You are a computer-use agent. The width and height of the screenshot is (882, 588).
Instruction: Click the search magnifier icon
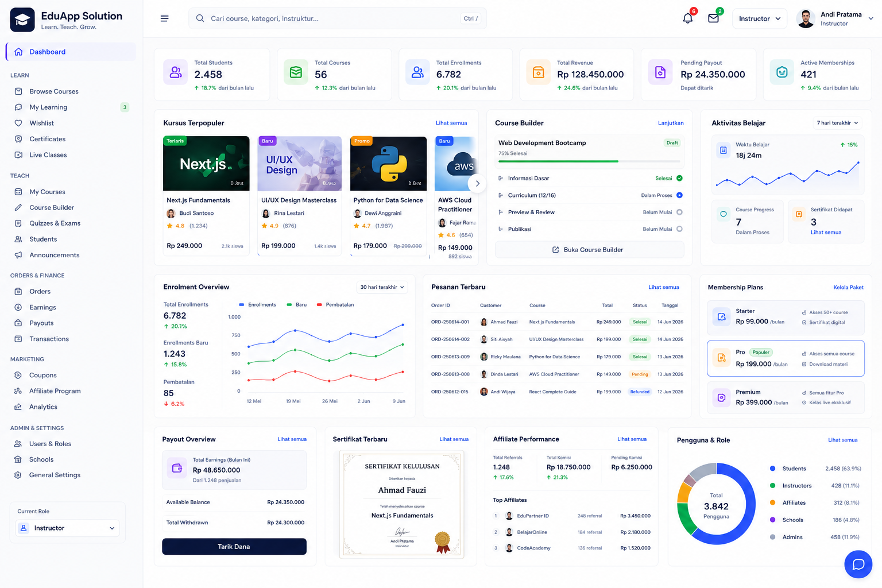(x=200, y=18)
